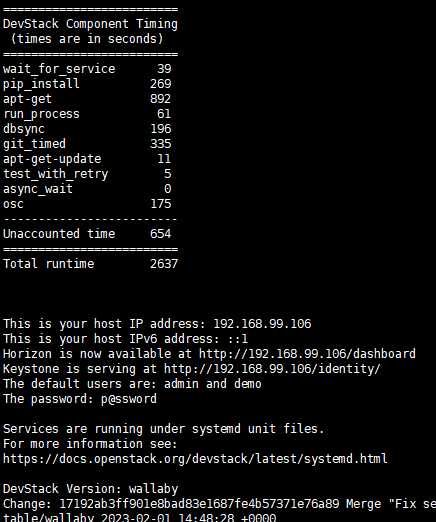Click the password text p@ssword

click(x=129, y=399)
